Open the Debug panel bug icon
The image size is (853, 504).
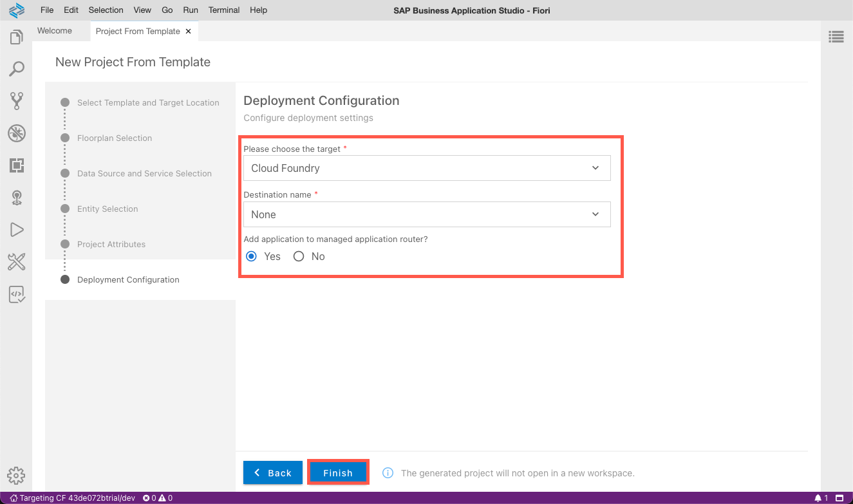click(16, 133)
